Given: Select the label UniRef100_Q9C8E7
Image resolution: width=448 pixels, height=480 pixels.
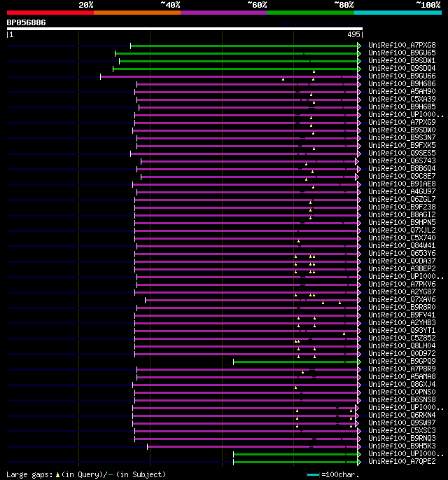Looking at the screenshot, I should pyautogui.click(x=402, y=177).
